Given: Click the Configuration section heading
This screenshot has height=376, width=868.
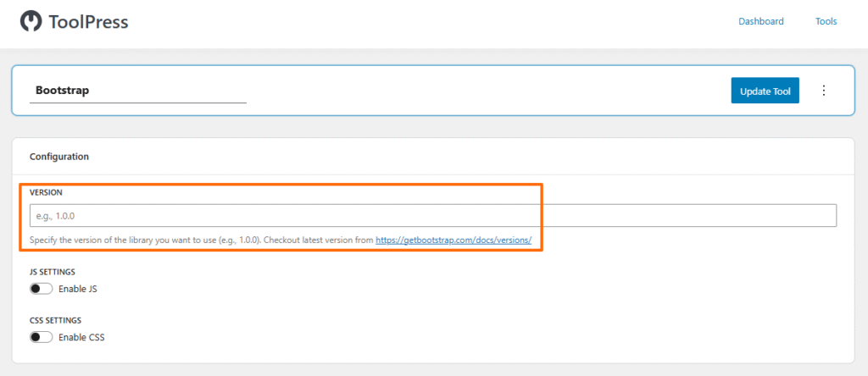Looking at the screenshot, I should 59,157.
